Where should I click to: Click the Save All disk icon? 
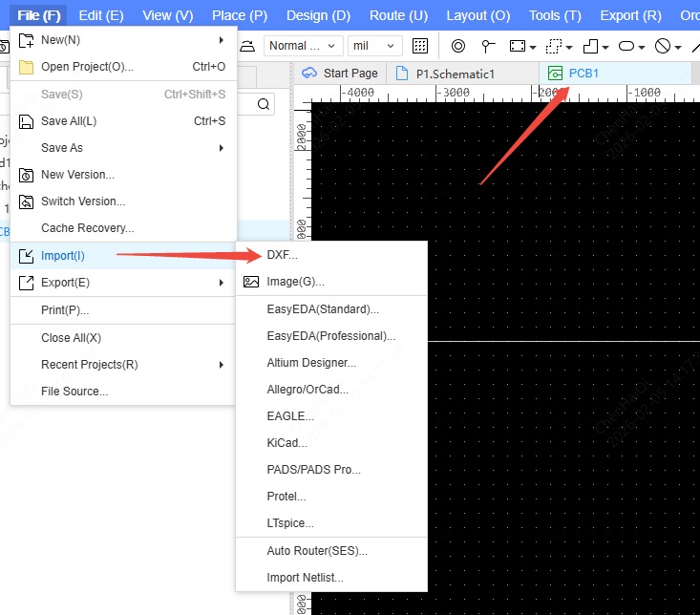click(27, 121)
